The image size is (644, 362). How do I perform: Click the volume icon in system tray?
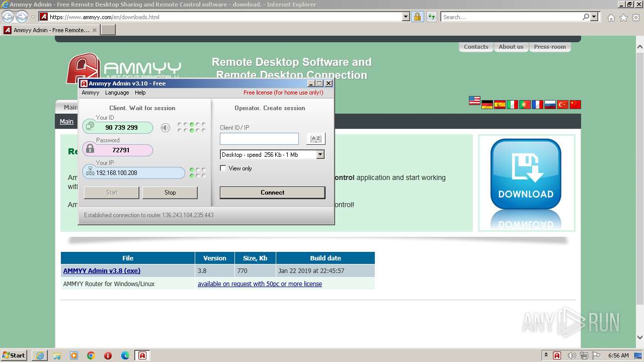tap(571, 355)
